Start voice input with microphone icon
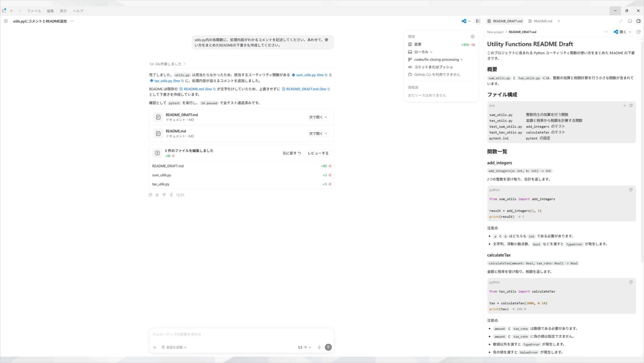 coord(319,347)
